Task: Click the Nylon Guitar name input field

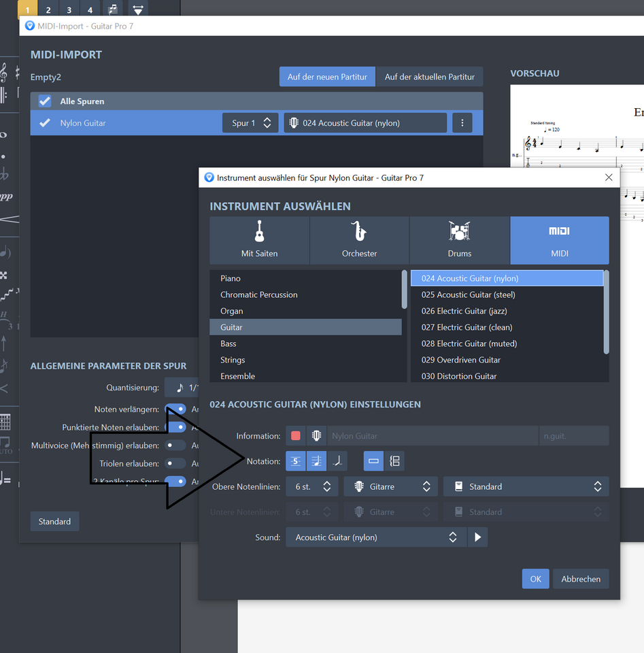Action: click(433, 435)
